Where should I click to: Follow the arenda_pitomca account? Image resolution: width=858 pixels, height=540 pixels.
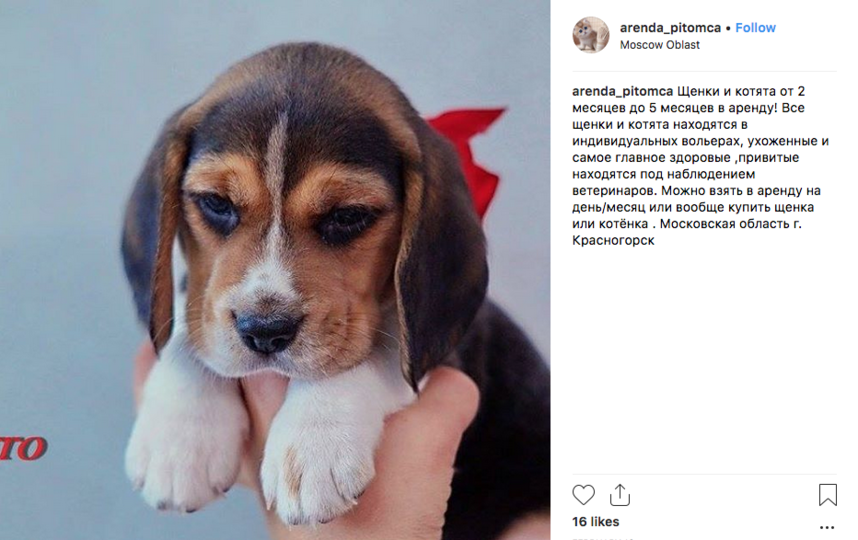pyautogui.click(x=755, y=27)
